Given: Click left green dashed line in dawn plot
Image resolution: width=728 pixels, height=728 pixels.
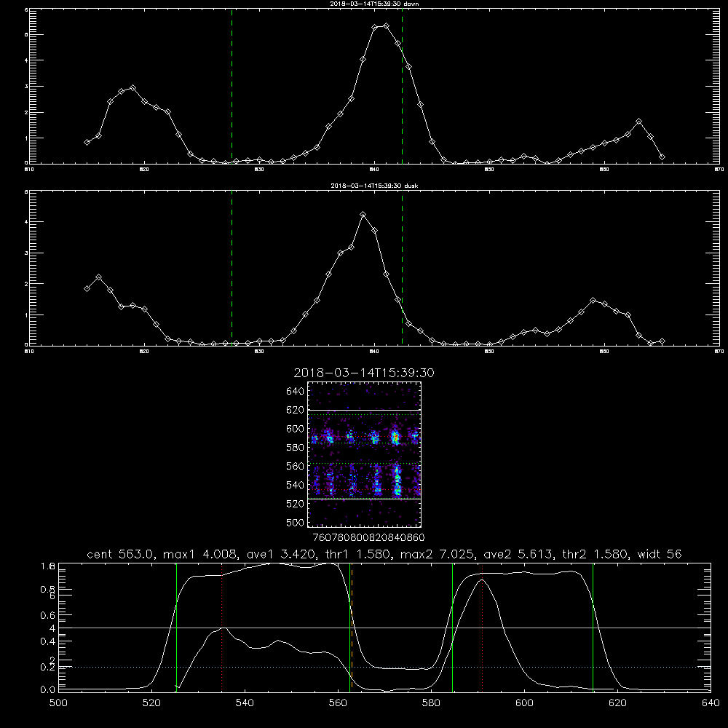Looking at the screenshot, I should [x=232, y=86].
